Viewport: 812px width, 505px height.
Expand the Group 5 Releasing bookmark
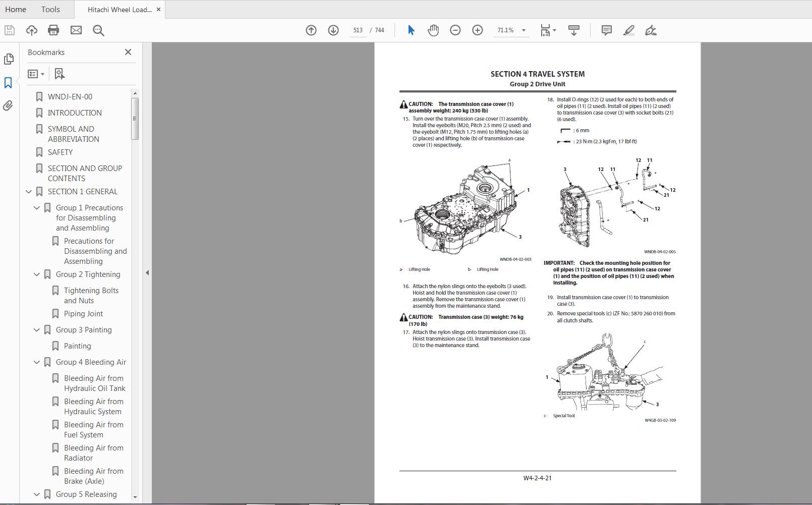click(36, 494)
